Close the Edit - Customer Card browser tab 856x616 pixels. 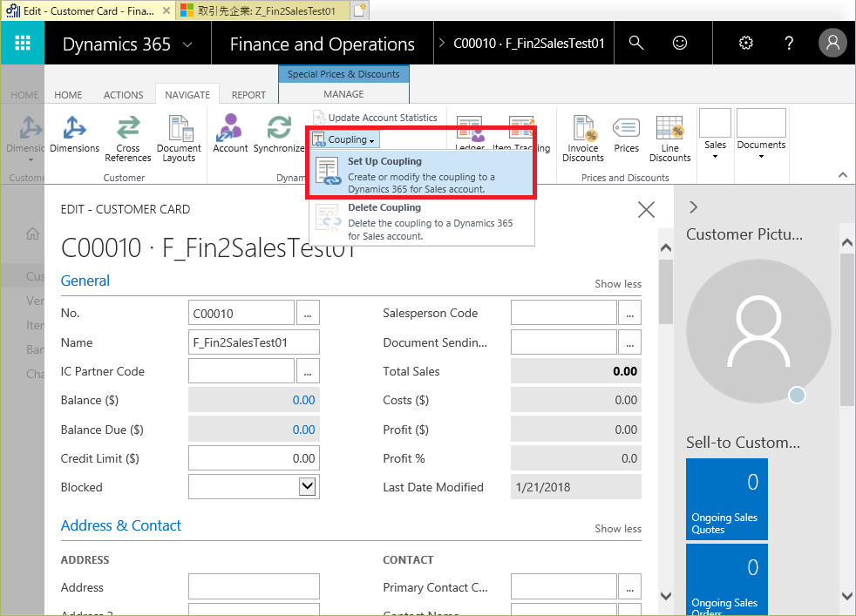pos(166,10)
